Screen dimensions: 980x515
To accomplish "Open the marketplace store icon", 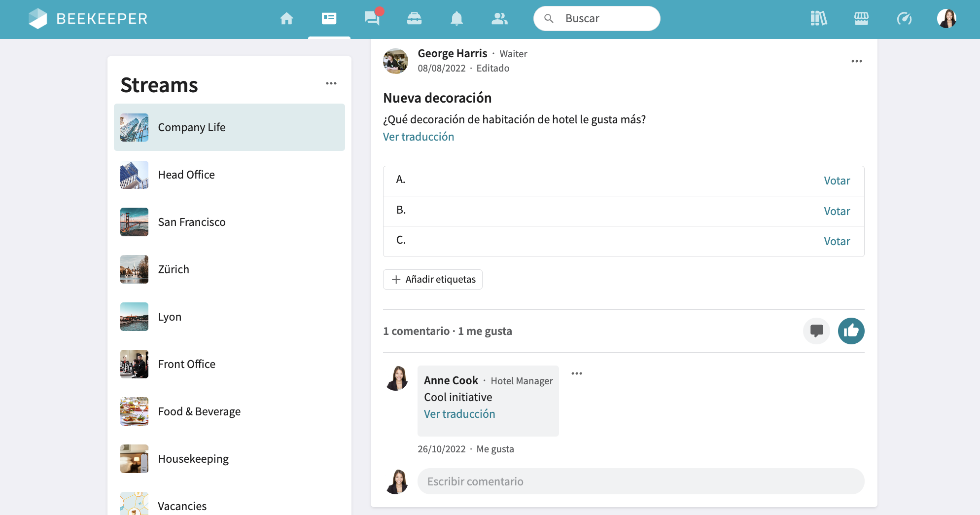I will click(861, 19).
